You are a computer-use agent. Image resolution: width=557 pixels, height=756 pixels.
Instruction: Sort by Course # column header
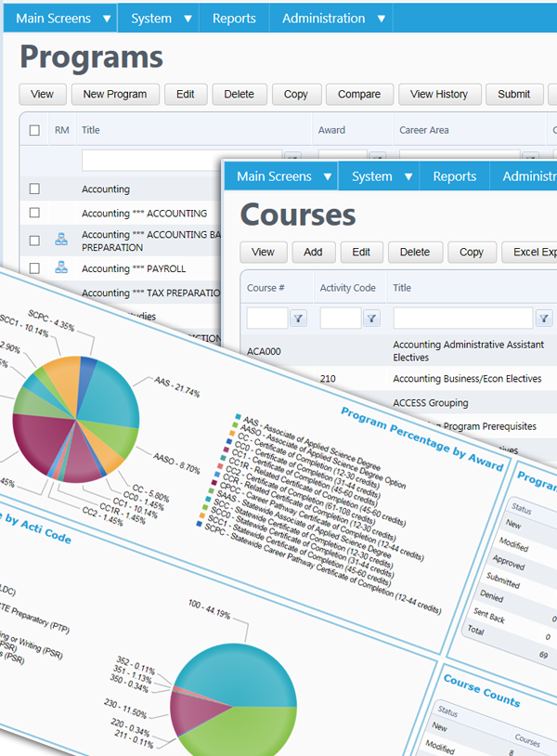266,288
